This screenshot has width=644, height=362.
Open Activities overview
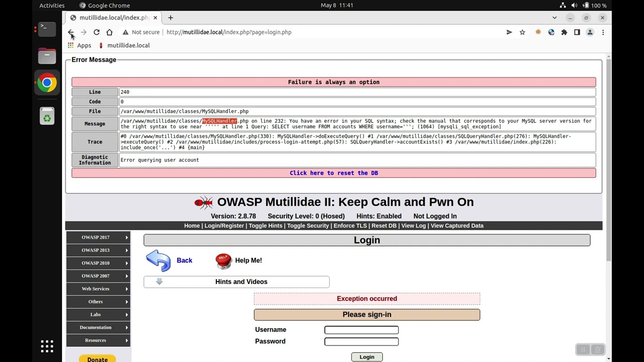(52, 5)
